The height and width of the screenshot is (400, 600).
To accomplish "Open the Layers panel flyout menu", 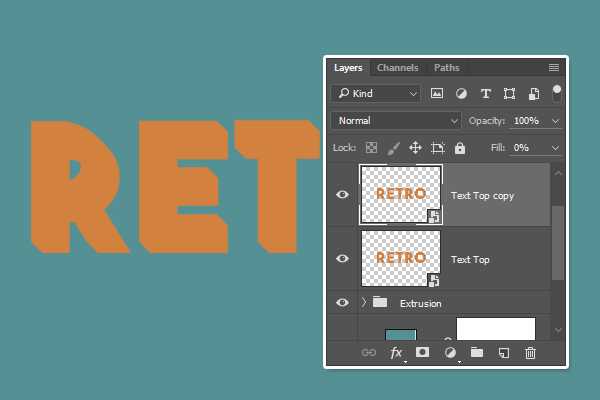I will tap(554, 68).
